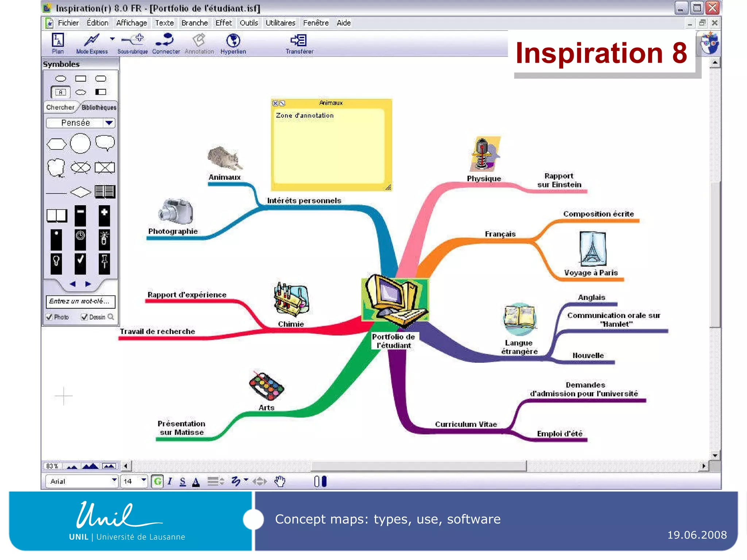The width and height of the screenshot is (747, 560).
Task: Insert the circle Pensée symbol
Action: pos(80,143)
